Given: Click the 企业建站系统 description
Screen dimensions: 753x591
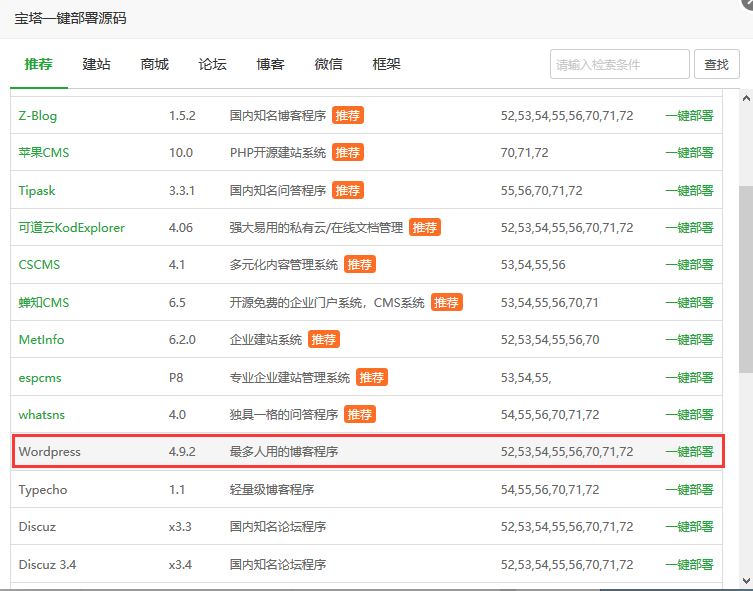Looking at the screenshot, I should 266,339.
